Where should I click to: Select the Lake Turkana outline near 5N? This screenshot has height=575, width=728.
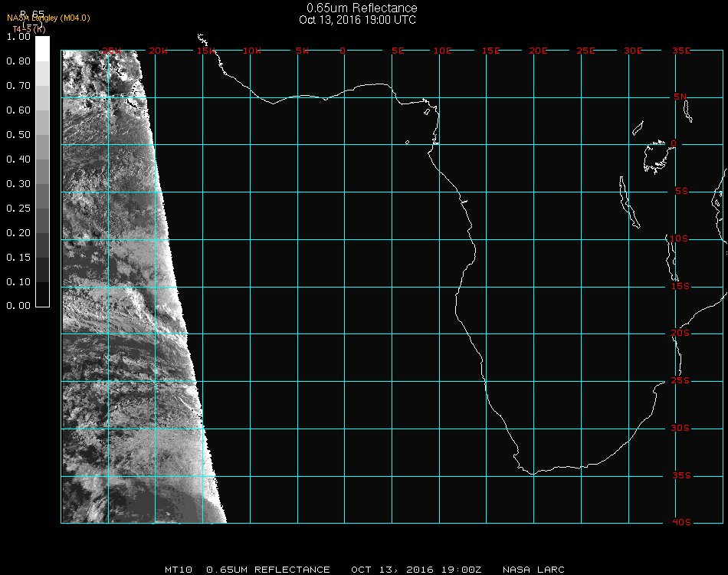(x=687, y=110)
